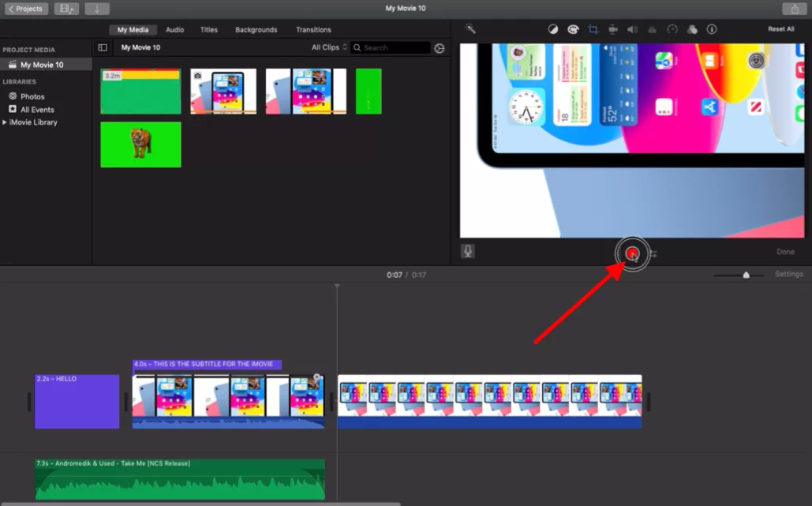This screenshot has width=812, height=506.
Task: Select the cropping tool icon
Action: (593, 29)
